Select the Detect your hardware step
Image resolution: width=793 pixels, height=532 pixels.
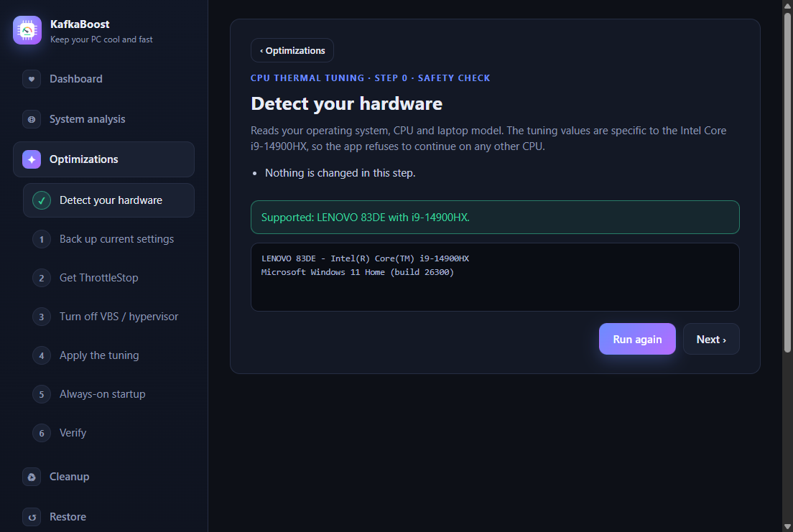(108, 200)
